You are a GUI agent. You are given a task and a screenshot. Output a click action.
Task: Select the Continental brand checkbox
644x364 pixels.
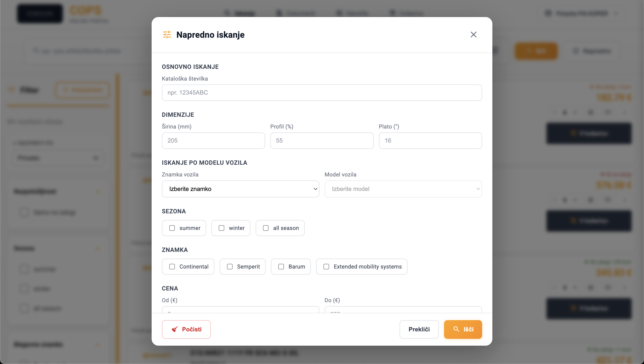point(172,266)
